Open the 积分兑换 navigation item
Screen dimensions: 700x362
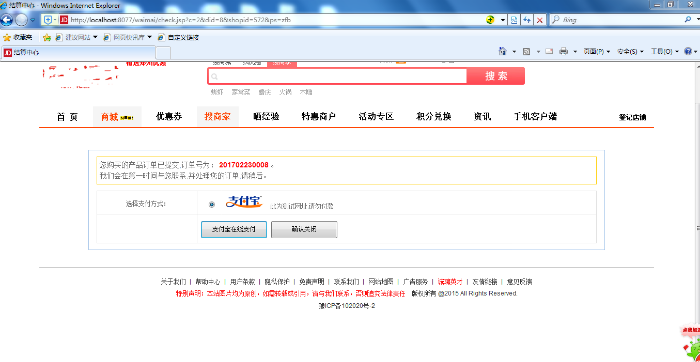[433, 117]
